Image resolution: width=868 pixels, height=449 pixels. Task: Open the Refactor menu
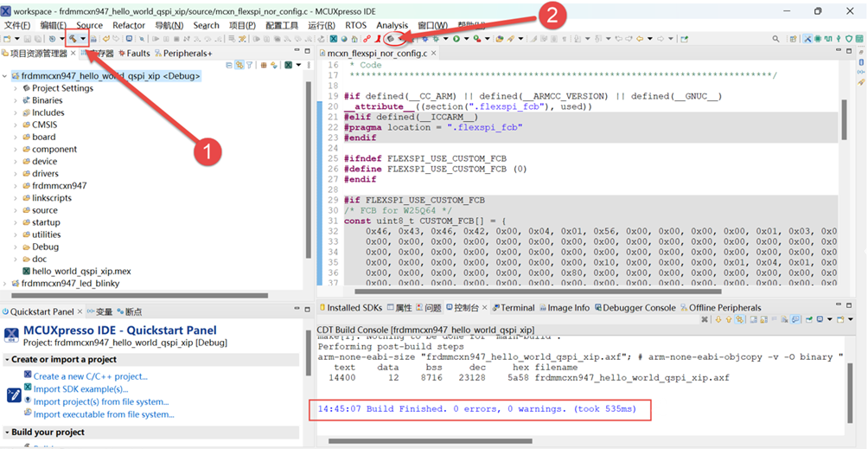129,25
